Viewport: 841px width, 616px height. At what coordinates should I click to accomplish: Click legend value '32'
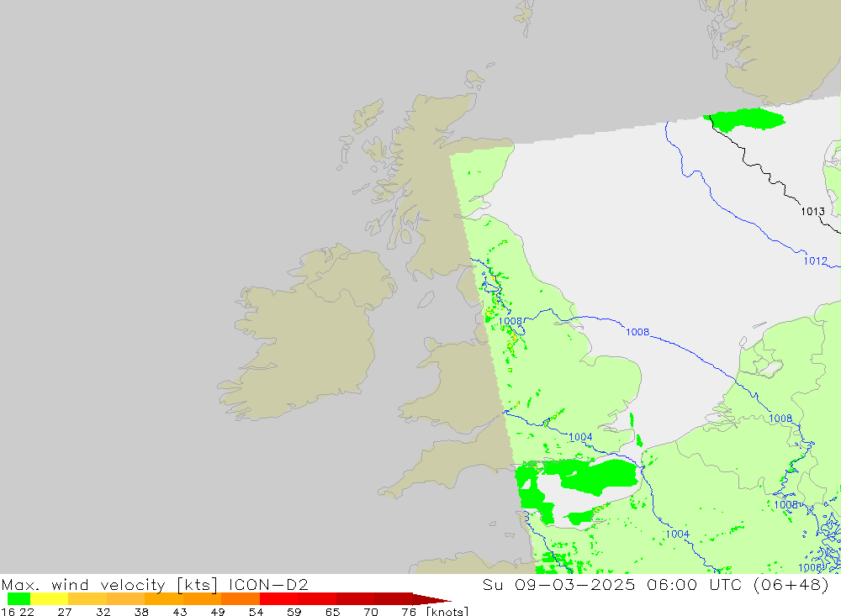(x=103, y=612)
